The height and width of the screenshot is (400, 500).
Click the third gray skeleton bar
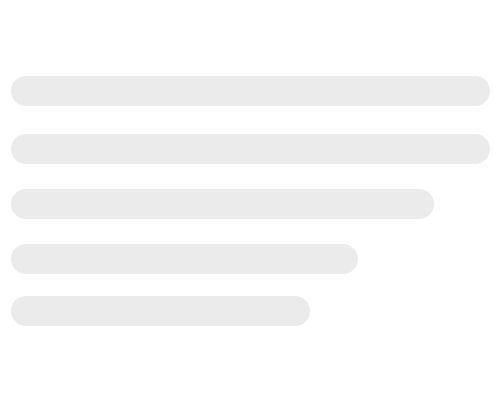tap(222, 204)
